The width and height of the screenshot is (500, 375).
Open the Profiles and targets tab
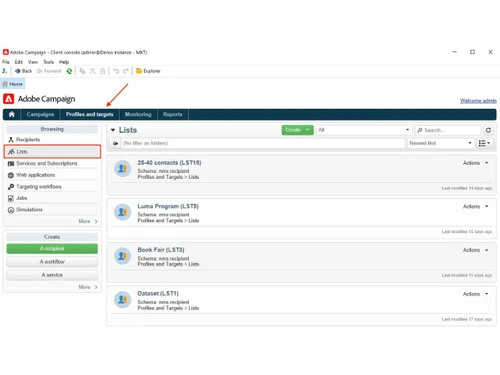[x=90, y=114]
